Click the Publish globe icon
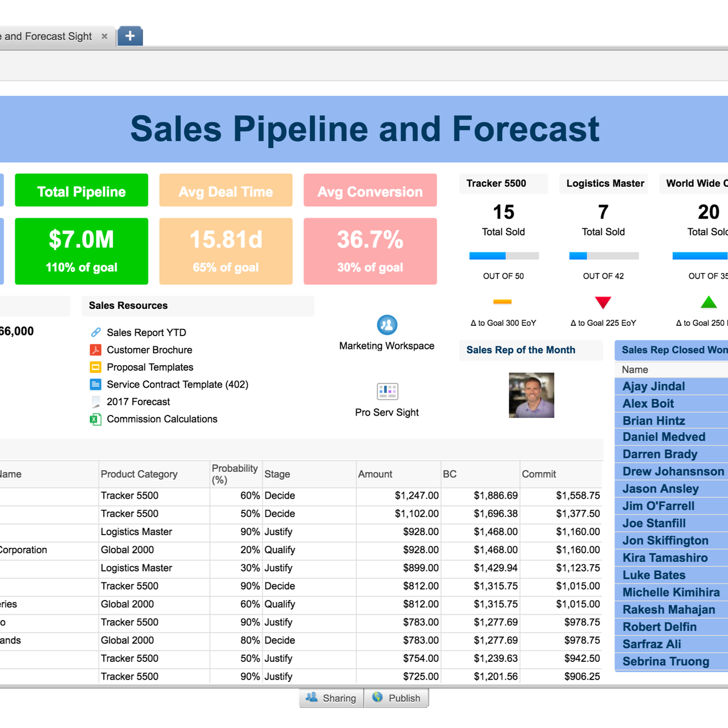The height and width of the screenshot is (728, 728). 377,698
